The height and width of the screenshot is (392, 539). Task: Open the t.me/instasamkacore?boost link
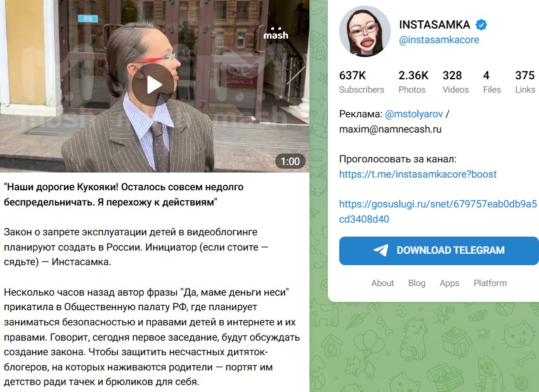(x=418, y=174)
